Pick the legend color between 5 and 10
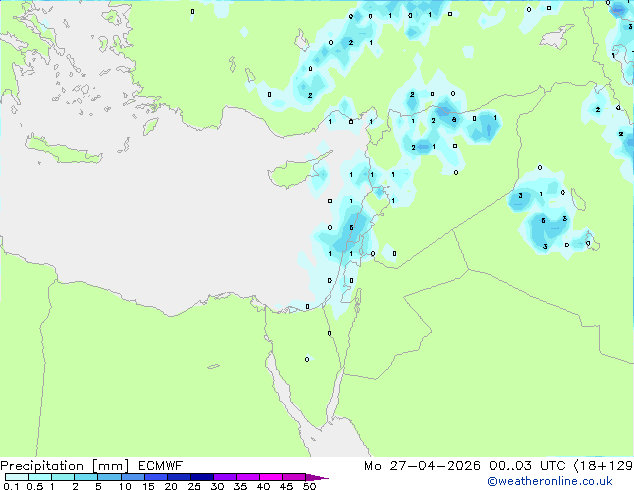Image resolution: width=634 pixels, height=490 pixels. pyautogui.click(x=109, y=477)
